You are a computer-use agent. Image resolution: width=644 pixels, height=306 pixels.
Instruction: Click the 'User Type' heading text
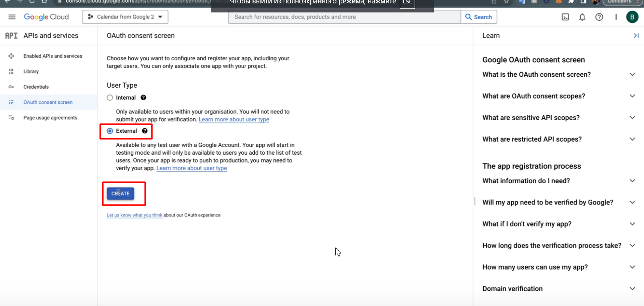click(122, 85)
